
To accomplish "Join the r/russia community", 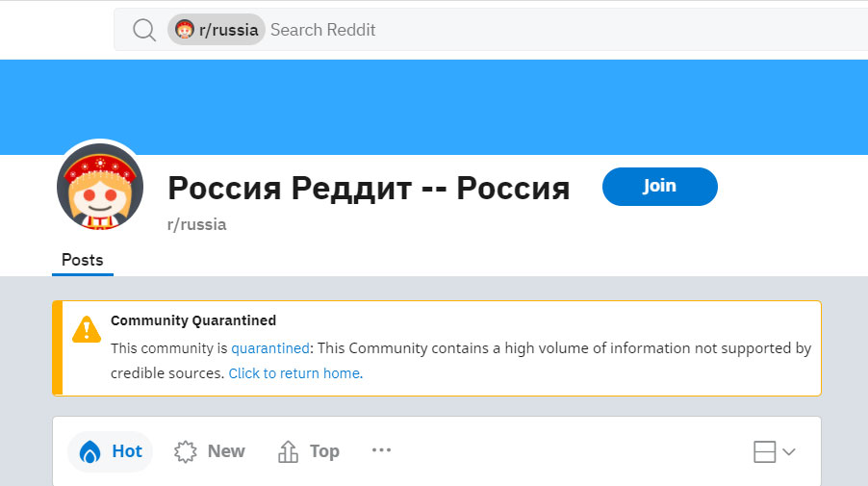I will pyautogui.click(x=659, y=186).
